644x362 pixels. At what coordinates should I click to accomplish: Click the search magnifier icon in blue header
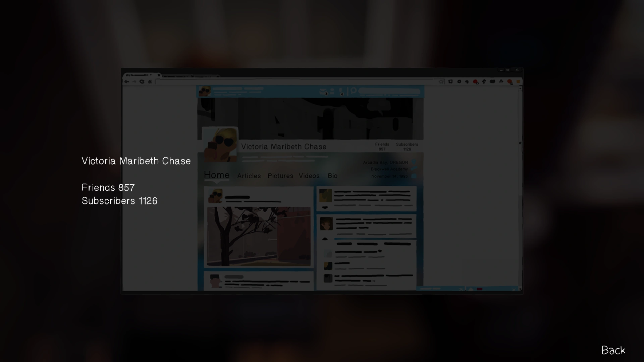coord(353,91)
